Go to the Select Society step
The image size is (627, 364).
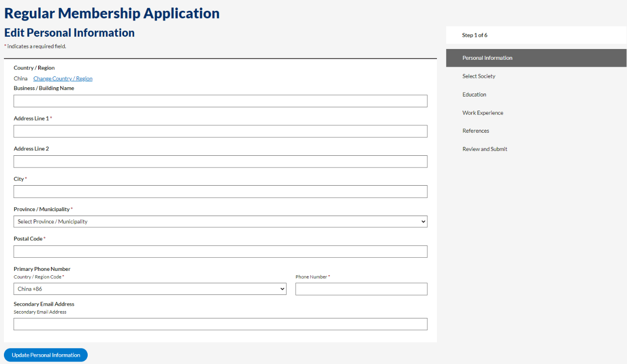pos(479,76)
